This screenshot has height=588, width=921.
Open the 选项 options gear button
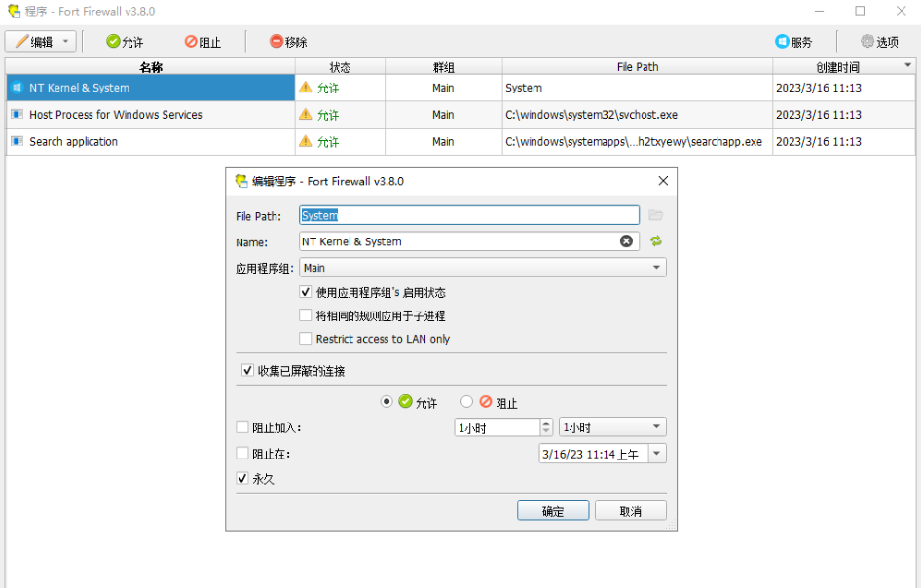[879, 42]
